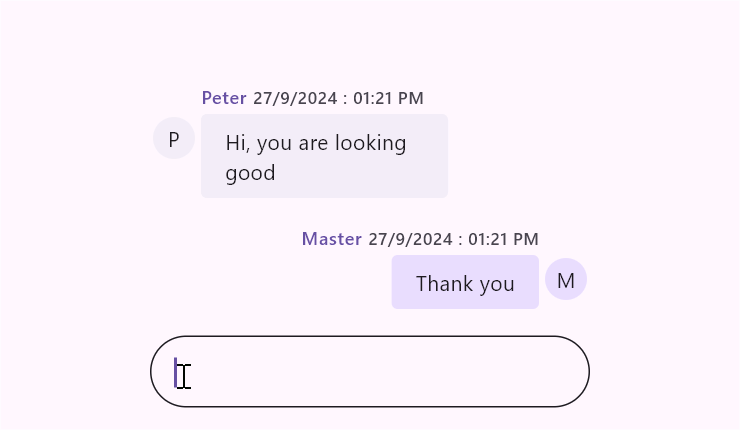Click the word "Thank" in Master's reply
This screenshot has width=740, height=430.
click(442, 284)
